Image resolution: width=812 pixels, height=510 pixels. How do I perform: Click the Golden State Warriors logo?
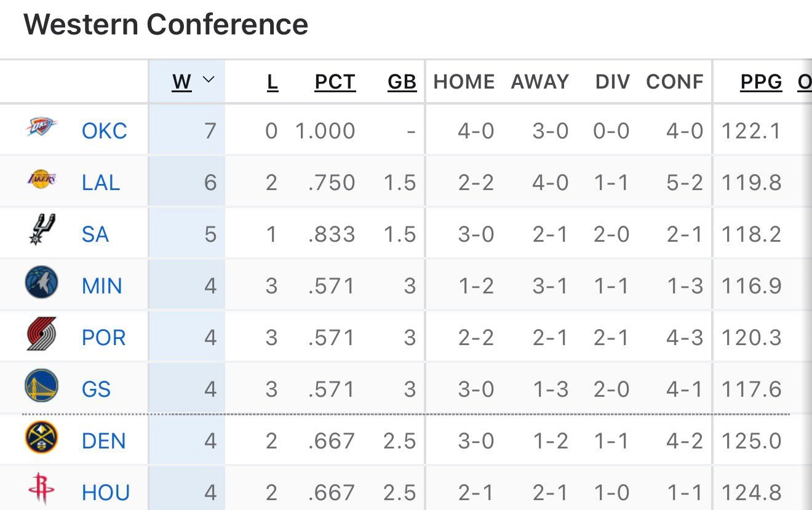pyautogui.click(x=41, y=386)
